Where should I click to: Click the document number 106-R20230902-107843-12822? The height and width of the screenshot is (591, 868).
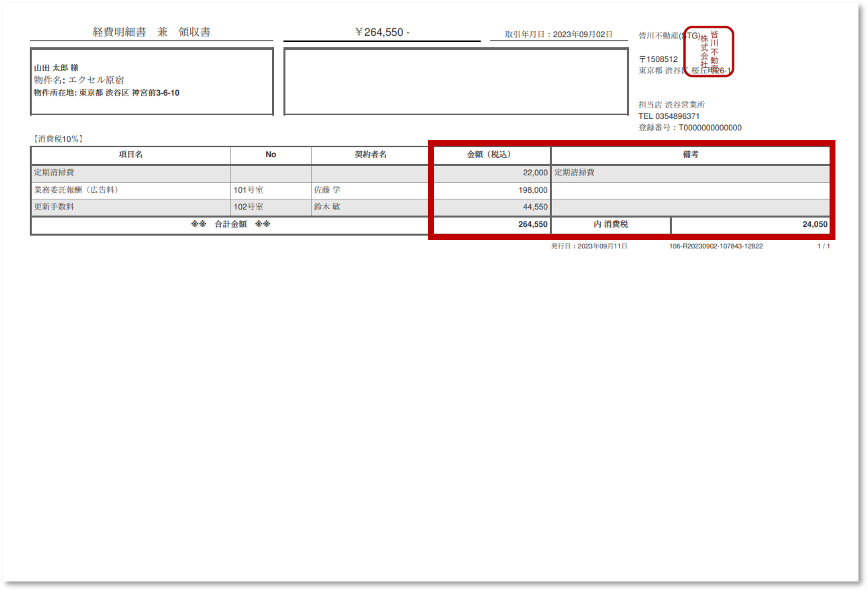716,246
